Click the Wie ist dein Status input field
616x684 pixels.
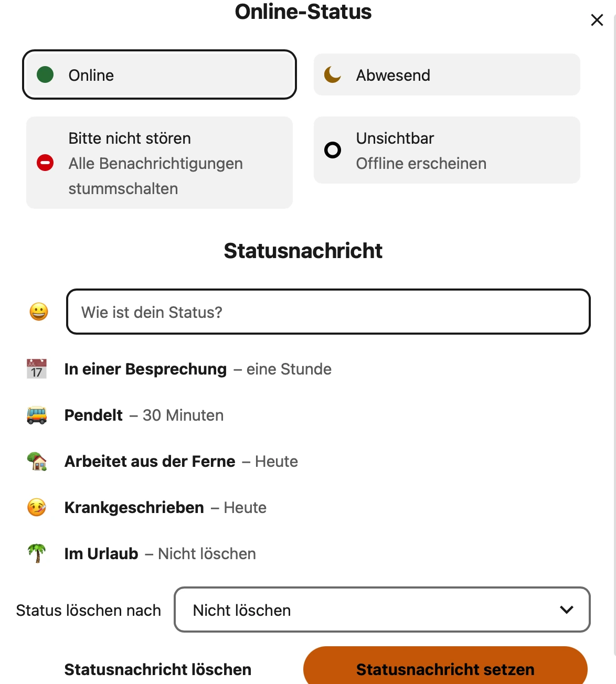(328, 312)
